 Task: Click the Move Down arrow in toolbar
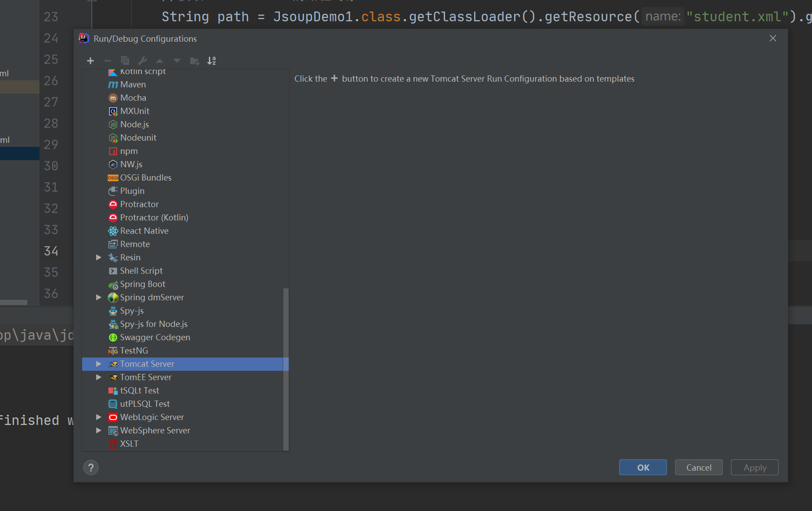click(x=177, y=61)
